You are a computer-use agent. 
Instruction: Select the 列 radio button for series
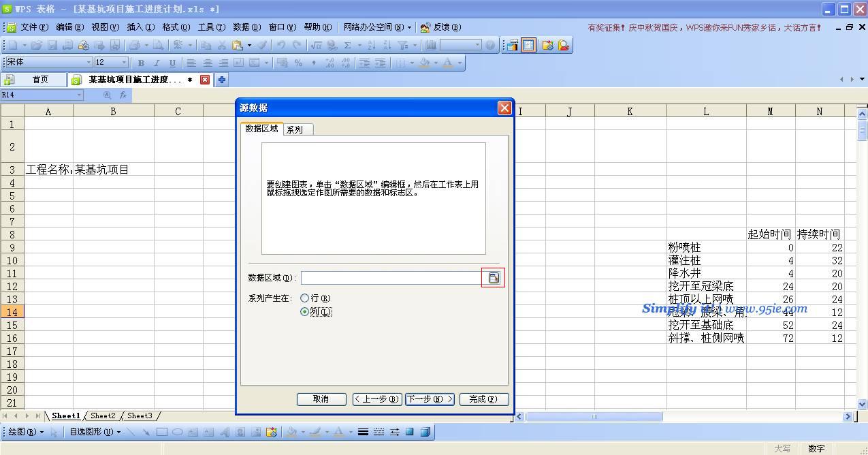(x=305, y=312)
